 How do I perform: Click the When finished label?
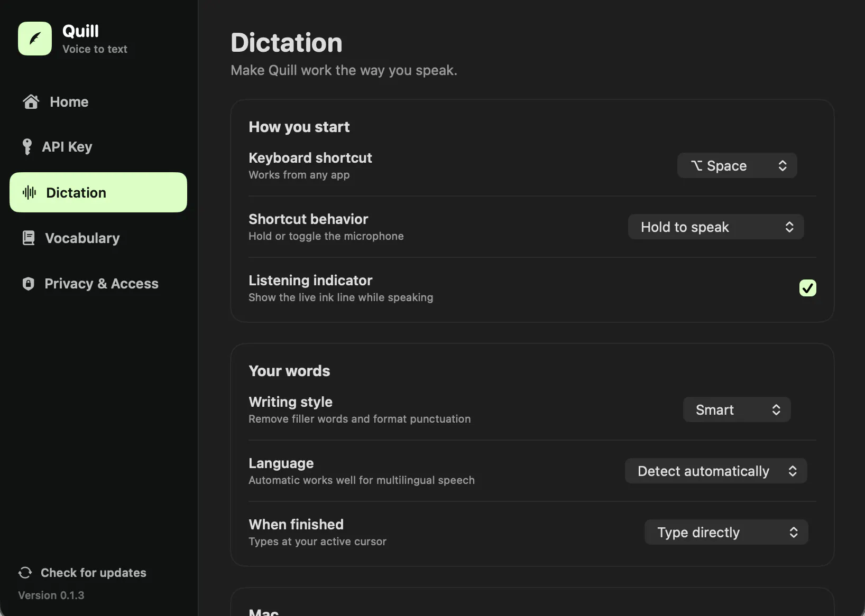coord(296,525)
